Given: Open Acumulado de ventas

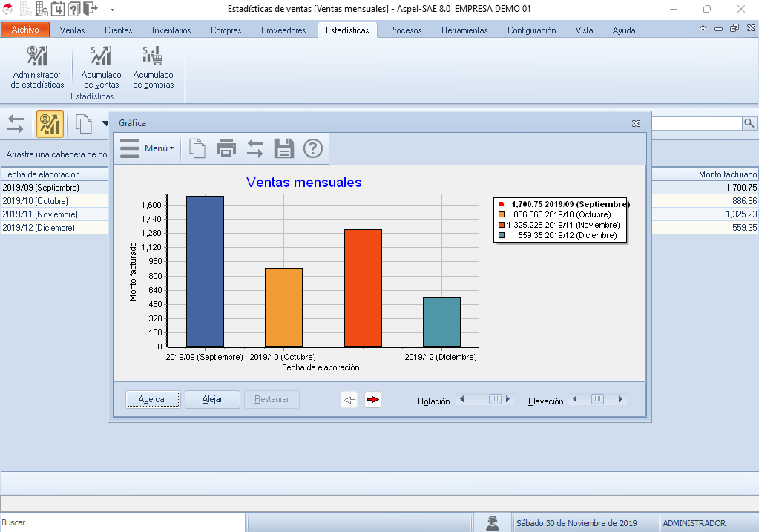Looking at the screenshot, I should (x=101, y=68).
